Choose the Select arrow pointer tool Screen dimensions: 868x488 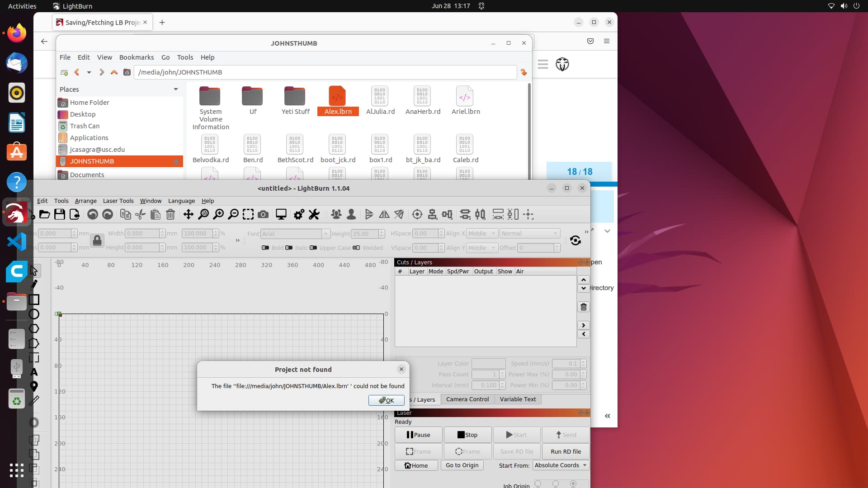34,271
